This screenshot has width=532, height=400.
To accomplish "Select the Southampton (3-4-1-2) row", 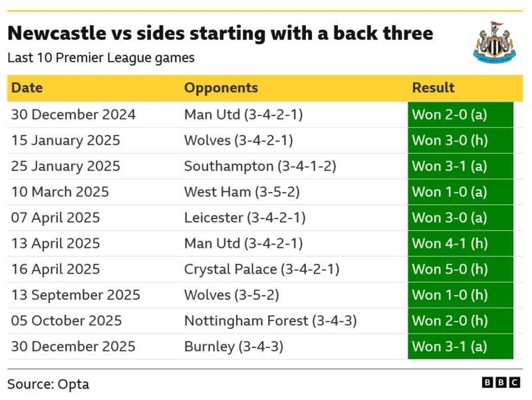I will click(260, 166).
